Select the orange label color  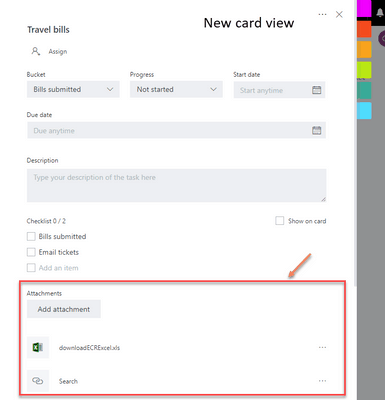click(x=364, y=50)
